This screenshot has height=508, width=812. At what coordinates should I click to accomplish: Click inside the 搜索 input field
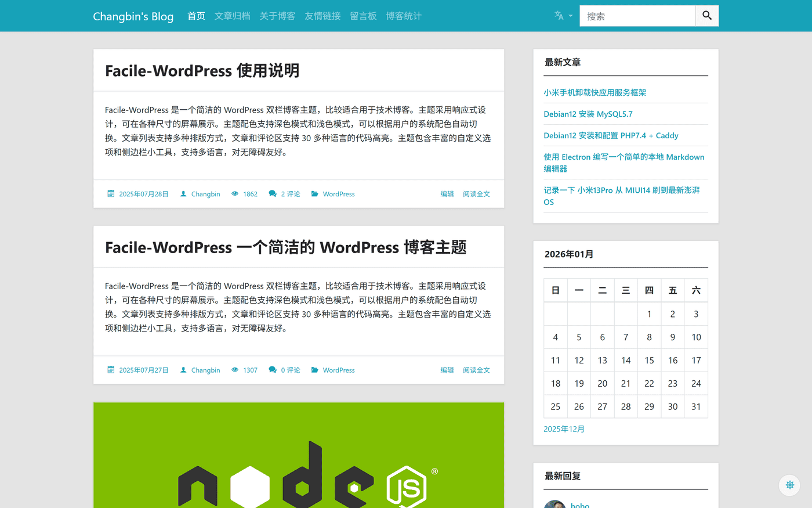tap(637, 16)
